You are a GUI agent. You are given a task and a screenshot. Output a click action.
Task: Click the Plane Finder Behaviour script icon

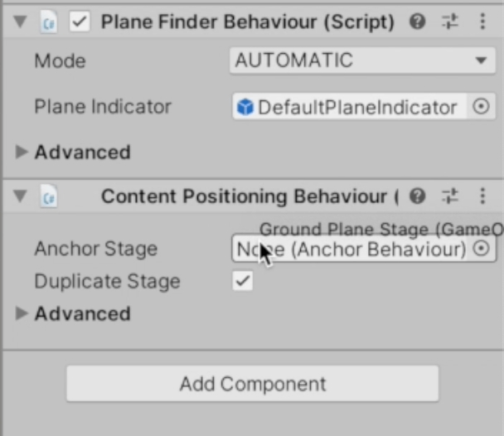49,22
